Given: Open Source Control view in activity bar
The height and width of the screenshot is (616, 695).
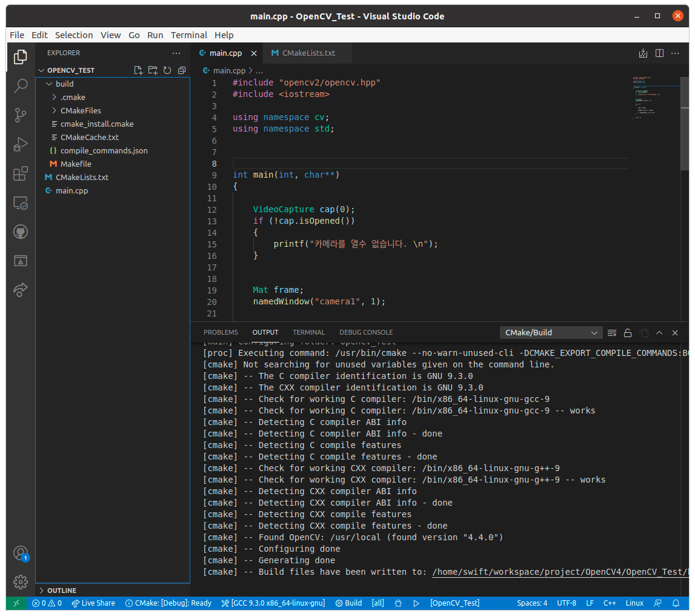Looking at the screenshot, I should [21, 115].
